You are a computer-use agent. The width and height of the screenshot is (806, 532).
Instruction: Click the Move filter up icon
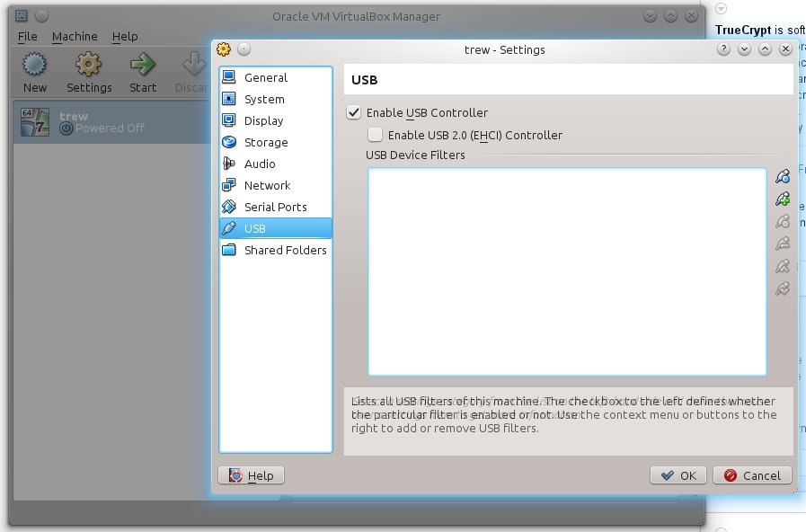click(x=783, y=266)
